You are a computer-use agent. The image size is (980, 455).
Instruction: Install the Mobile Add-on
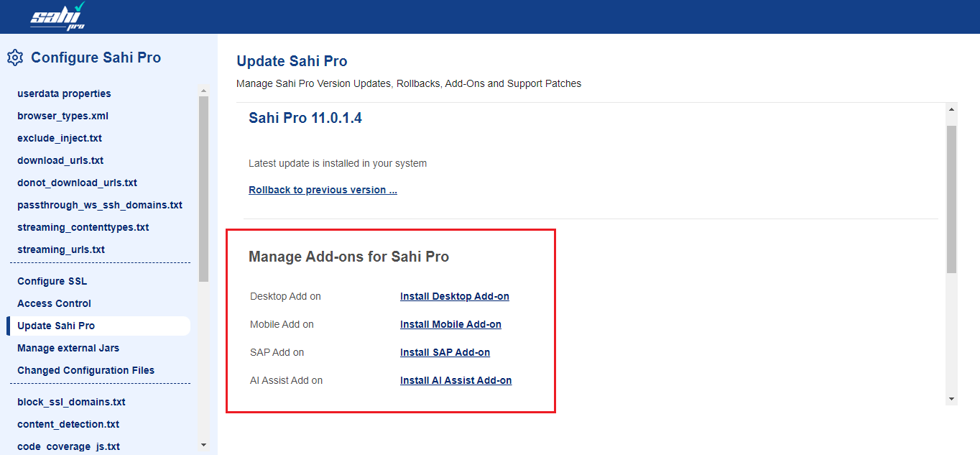coord(450,324)
